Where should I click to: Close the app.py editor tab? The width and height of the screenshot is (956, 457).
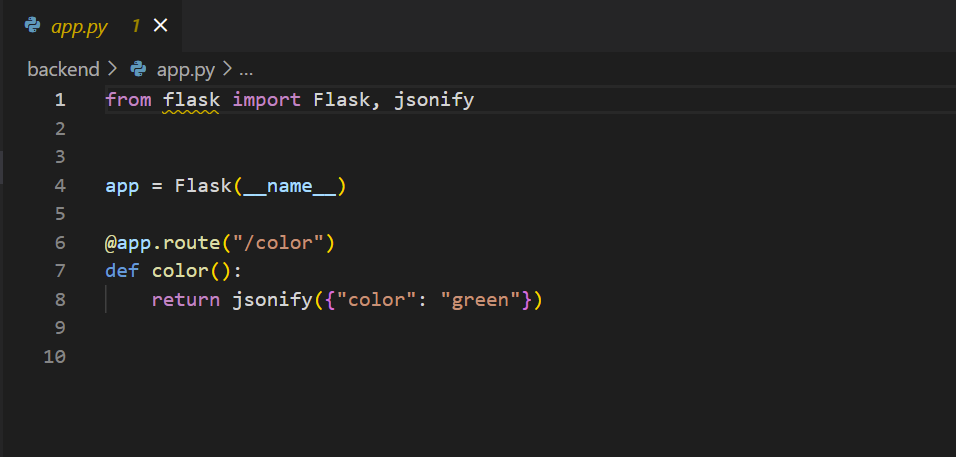coord(161,26)
